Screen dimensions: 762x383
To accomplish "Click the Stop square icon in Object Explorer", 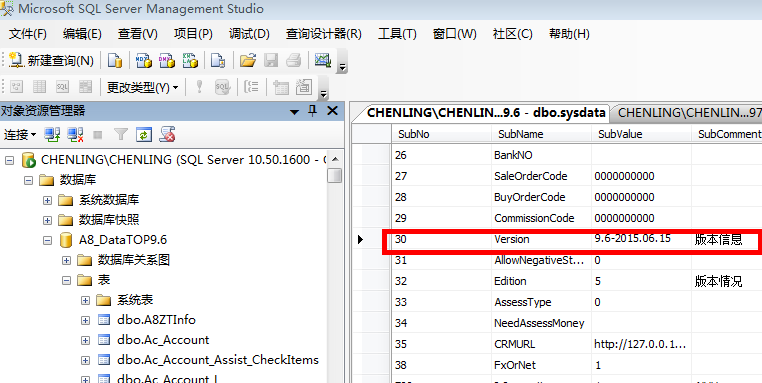I will 98,135.
